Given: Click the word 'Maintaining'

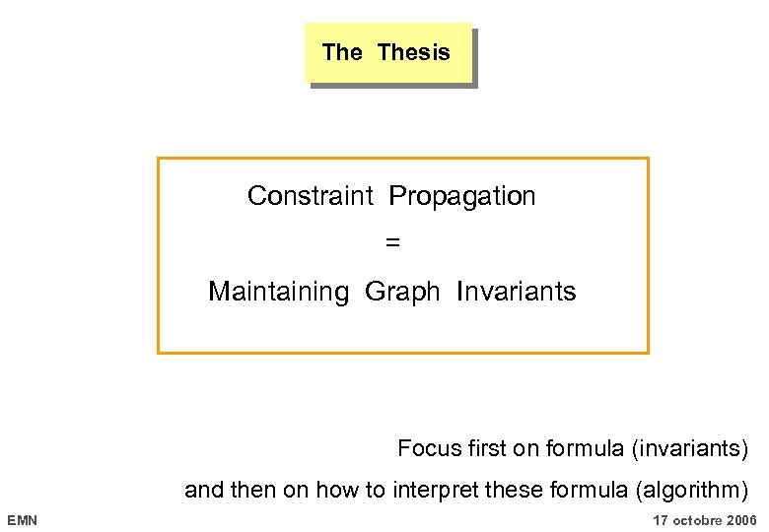Looking at the screenshot, I should [x=278, y=292].
